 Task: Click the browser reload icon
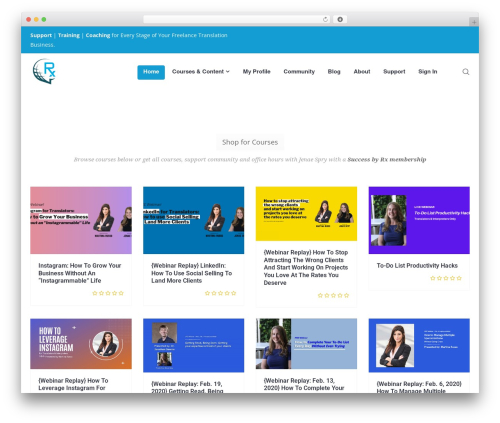[x=325, y=19]
